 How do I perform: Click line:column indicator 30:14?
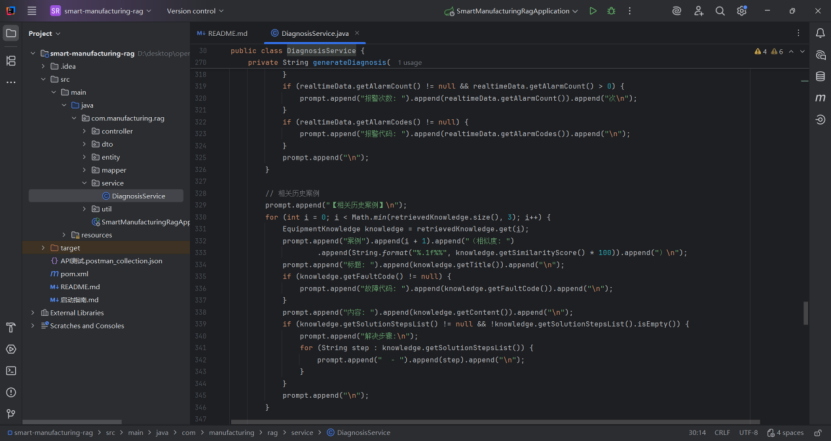697,432
